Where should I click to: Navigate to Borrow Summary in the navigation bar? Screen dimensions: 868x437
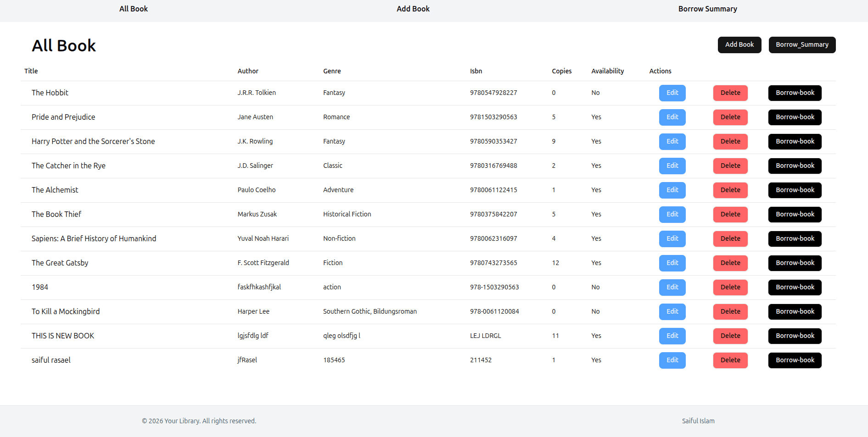[707, 8]
